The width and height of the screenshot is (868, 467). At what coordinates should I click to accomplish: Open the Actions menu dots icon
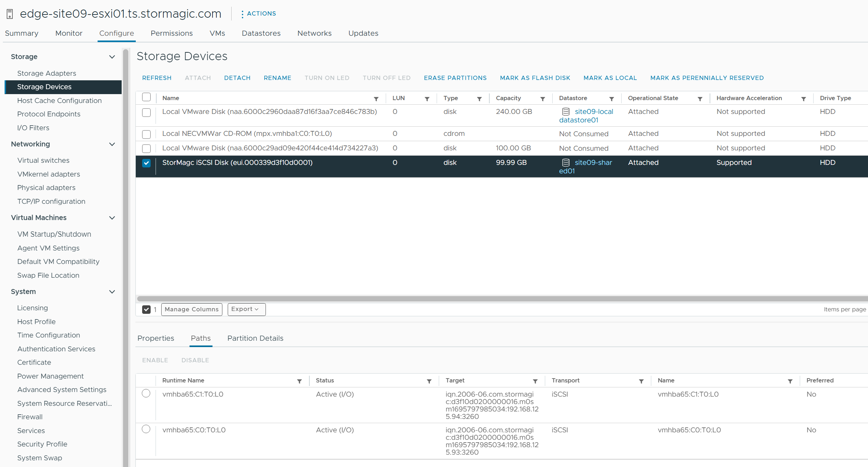tap(242, 14)
